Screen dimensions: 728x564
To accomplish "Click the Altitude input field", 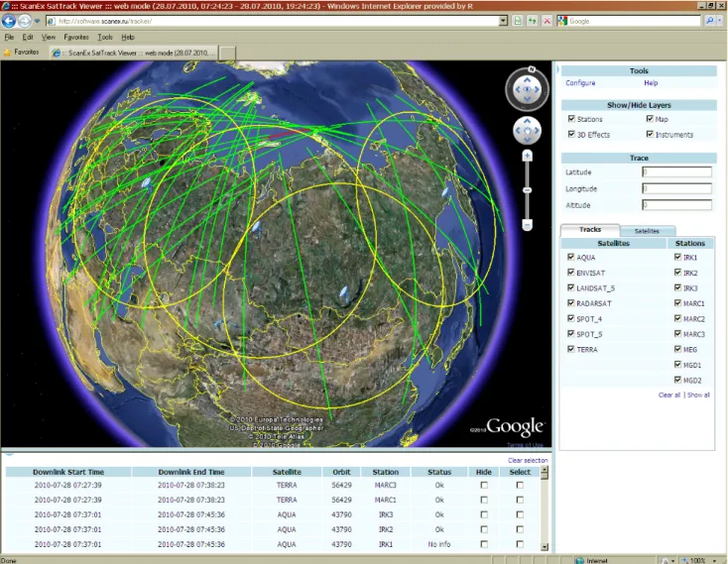I will pyautogui.click(x=676, y=205).
